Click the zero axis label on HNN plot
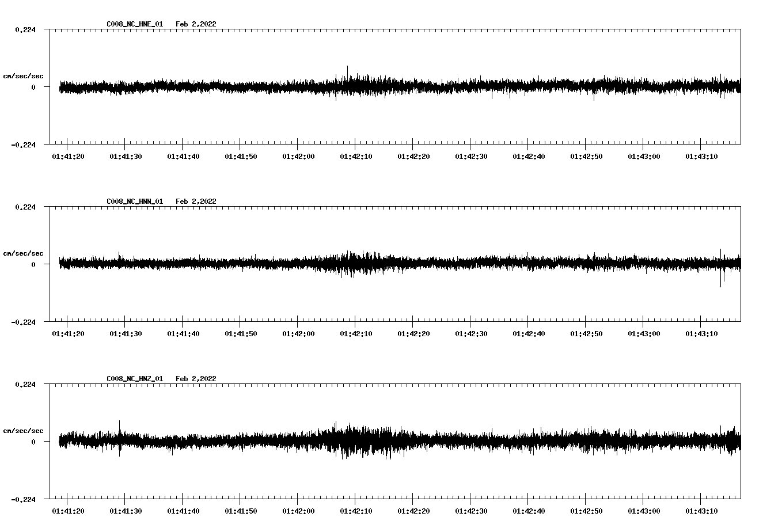The image size is (782, 532). [33, 265]
